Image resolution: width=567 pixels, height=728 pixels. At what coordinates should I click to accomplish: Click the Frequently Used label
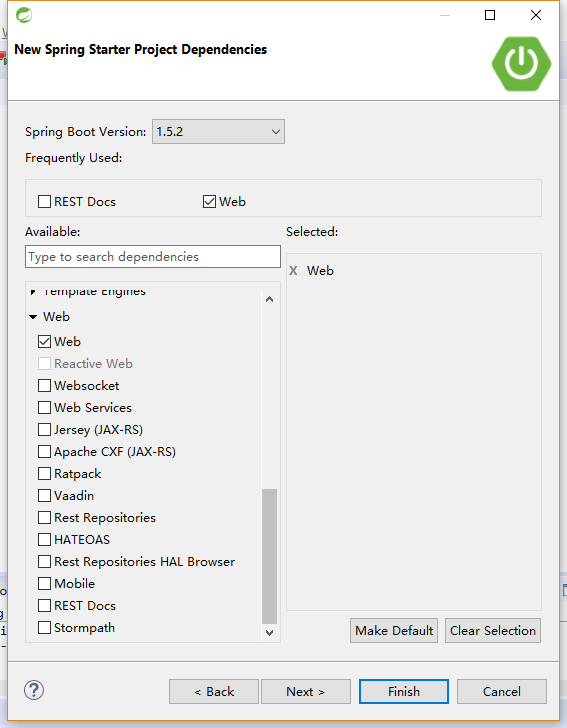(74, 158)
